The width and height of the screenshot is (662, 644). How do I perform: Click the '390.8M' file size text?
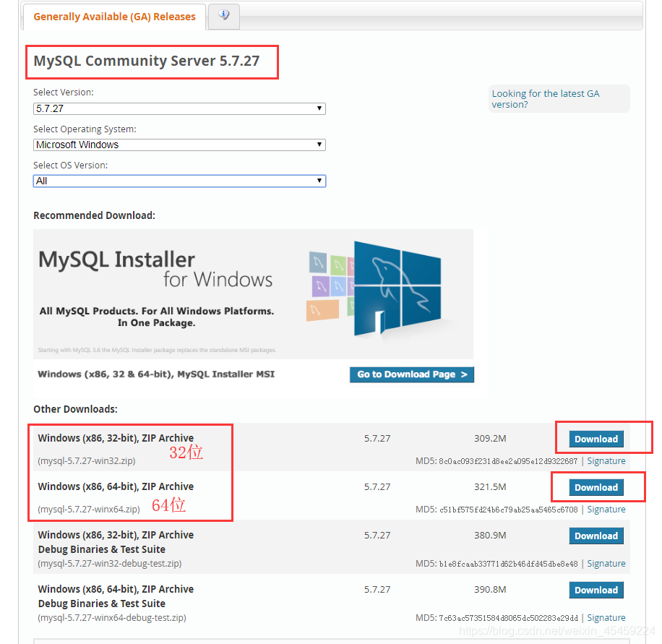point(490,590)
